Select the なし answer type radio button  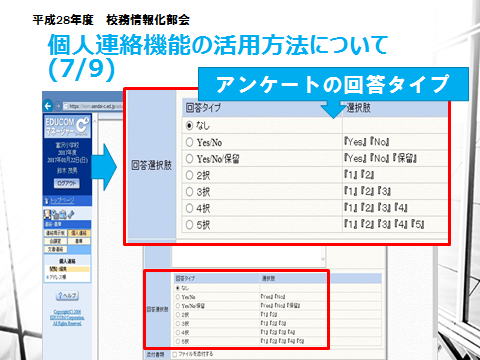click(x=189, y=126)
